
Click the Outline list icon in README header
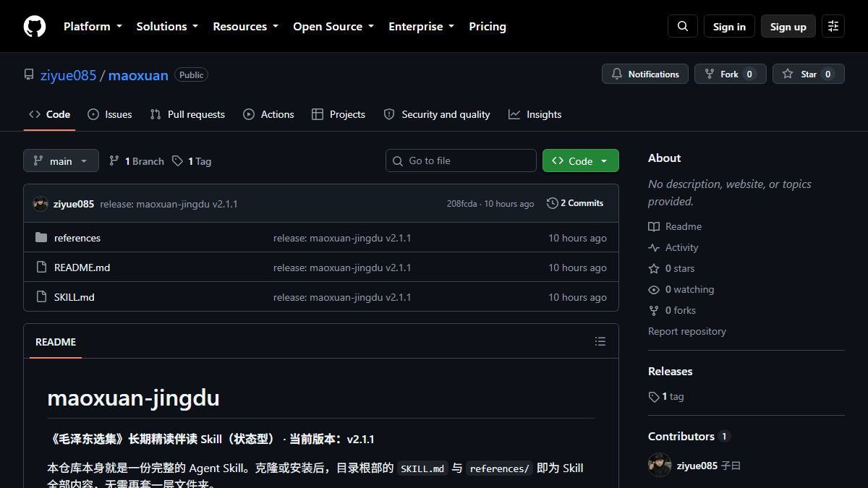[600, 341]
